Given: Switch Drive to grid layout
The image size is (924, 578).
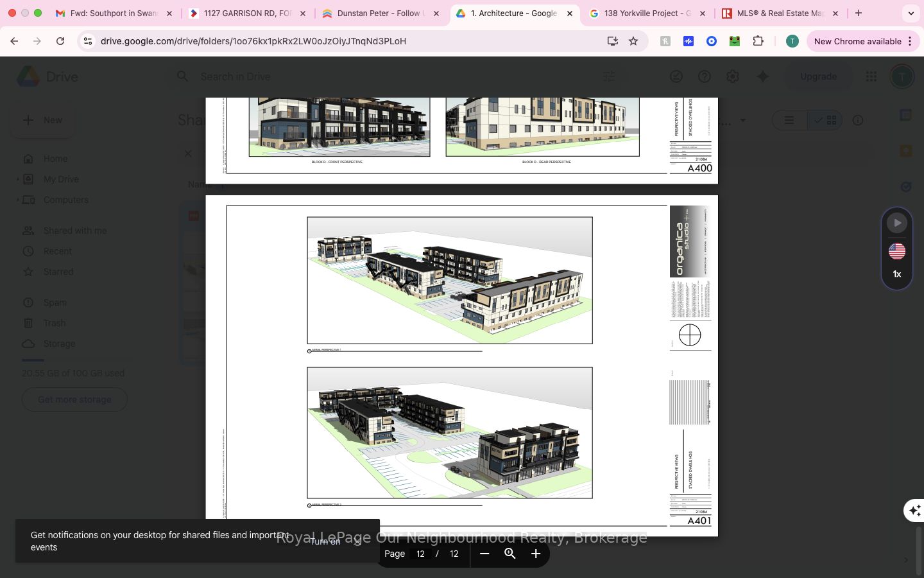Looking at the screenshot, I should (x=825, y=120).
